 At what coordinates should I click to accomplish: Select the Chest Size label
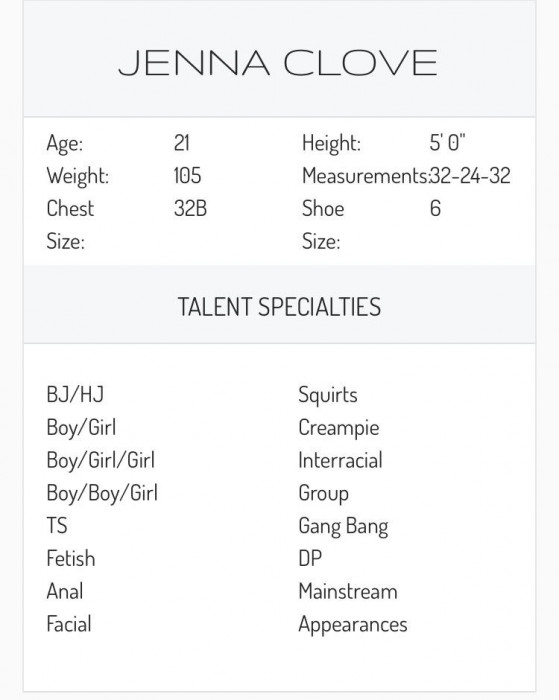tap(71, 225)
